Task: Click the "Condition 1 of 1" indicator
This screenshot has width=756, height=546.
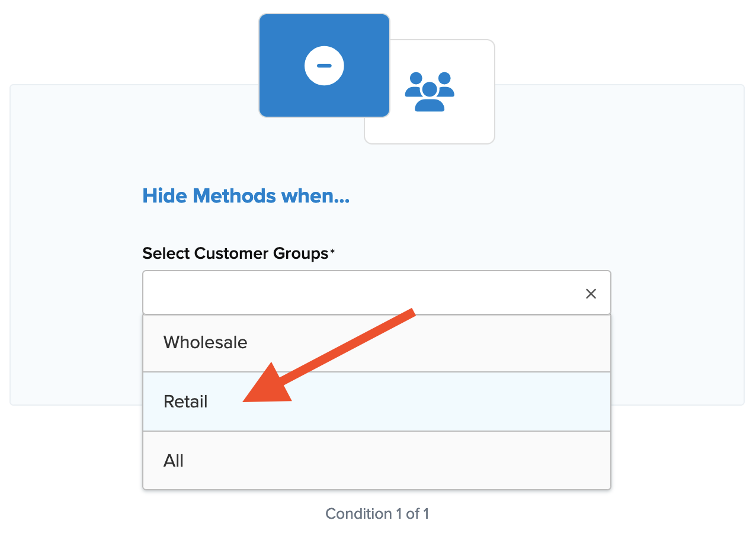Action: [377, 513]
